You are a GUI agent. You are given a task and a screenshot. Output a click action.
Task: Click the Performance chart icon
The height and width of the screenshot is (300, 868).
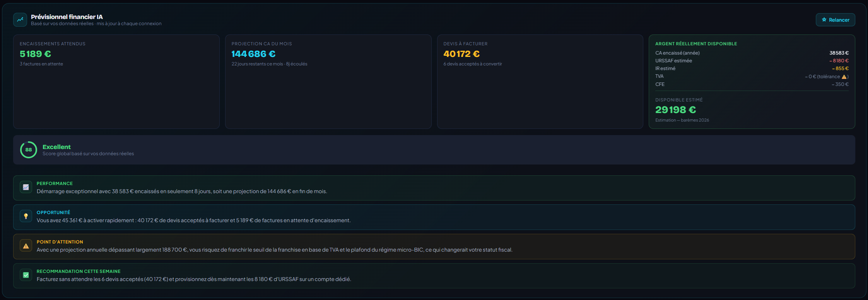[26, 187]
